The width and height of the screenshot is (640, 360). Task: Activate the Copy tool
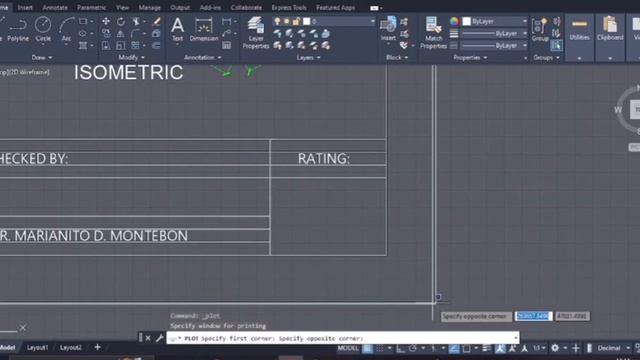click(106, 33)
